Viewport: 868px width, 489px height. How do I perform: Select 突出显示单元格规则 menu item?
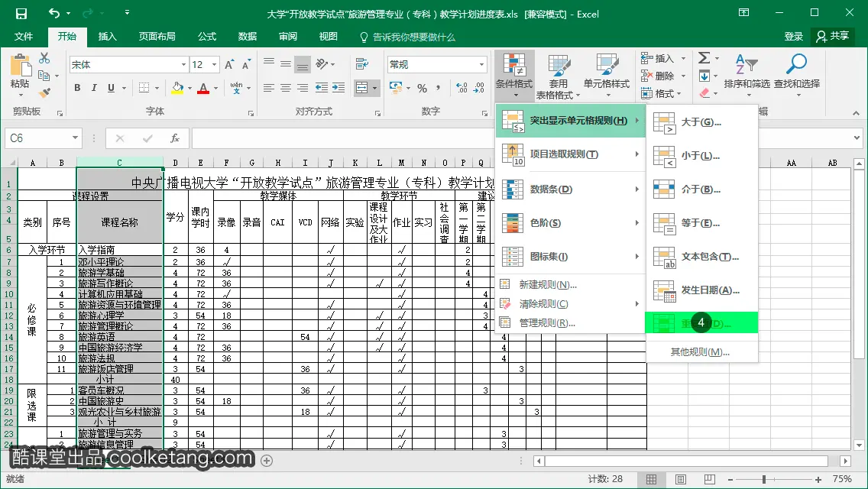(x=571, y=121)
